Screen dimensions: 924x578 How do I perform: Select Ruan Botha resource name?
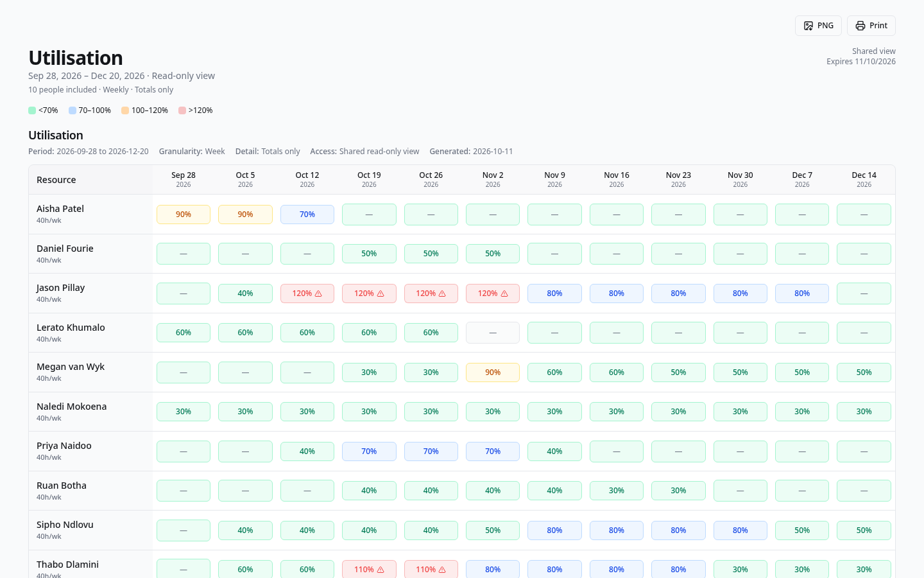62,486
